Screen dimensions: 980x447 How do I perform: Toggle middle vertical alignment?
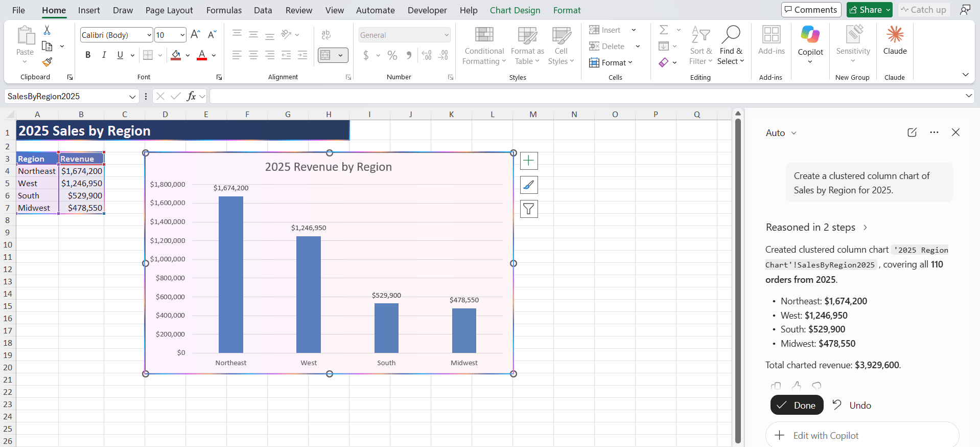[253, 34]
